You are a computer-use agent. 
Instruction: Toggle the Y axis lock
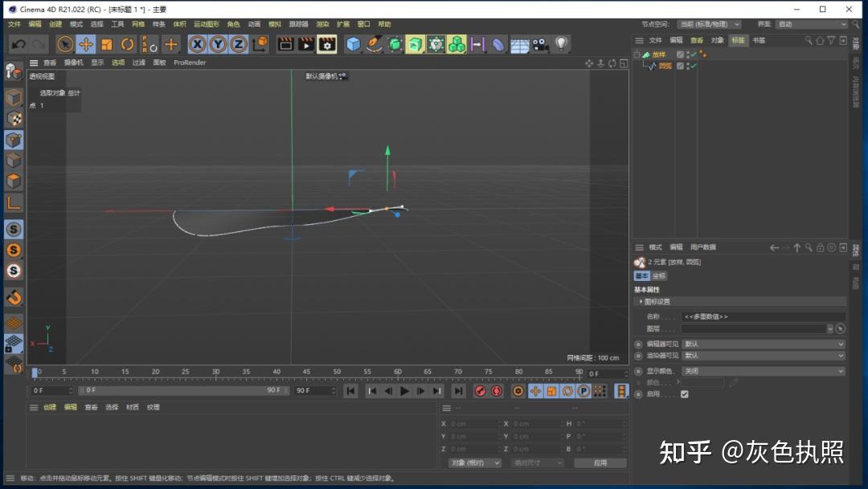218,44
